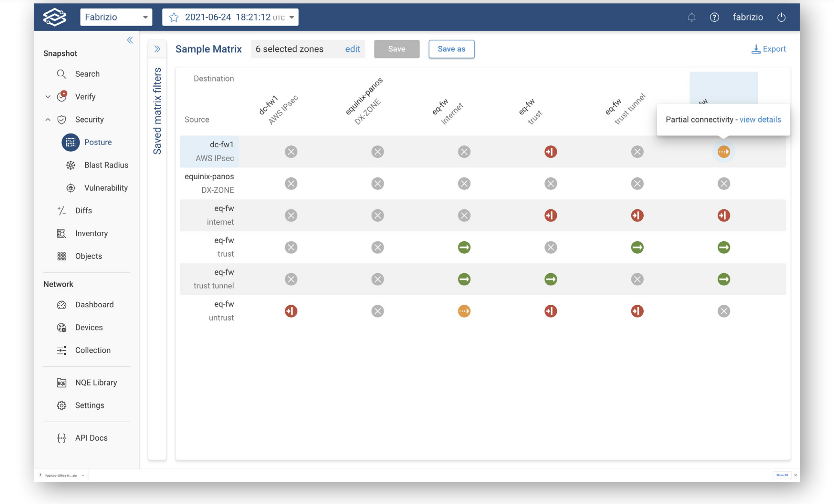Star the current snapshot as favorite
Image resolution: width=834 pixels, height=504 pixels.
[174, 17]
